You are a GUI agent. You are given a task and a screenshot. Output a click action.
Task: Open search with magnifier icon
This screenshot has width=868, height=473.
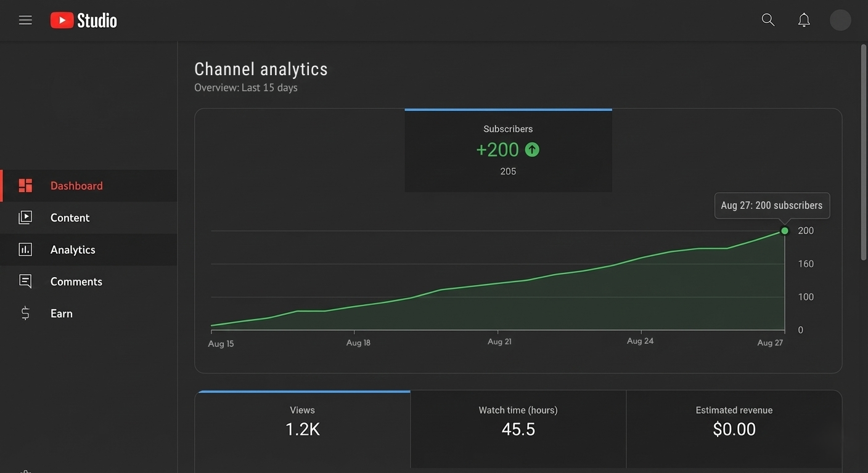(768, 20)
